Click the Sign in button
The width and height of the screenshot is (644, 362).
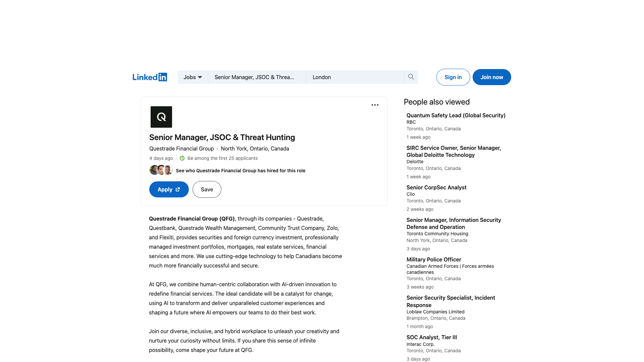point(453,77)
